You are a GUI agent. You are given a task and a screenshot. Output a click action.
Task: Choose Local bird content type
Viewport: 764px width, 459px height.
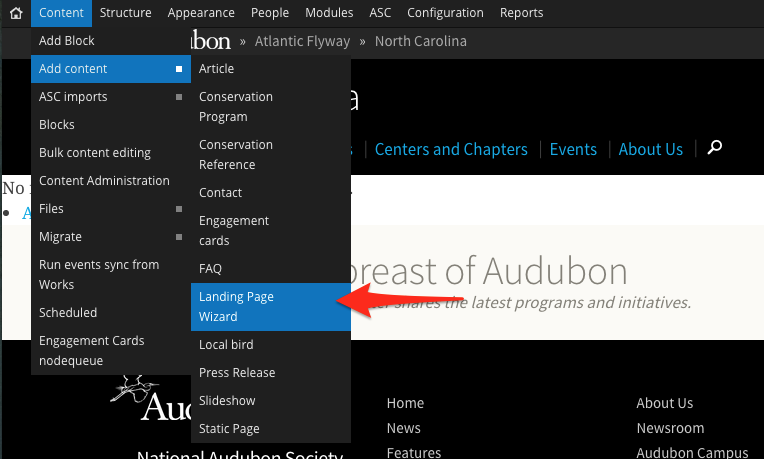coord(271,344)
